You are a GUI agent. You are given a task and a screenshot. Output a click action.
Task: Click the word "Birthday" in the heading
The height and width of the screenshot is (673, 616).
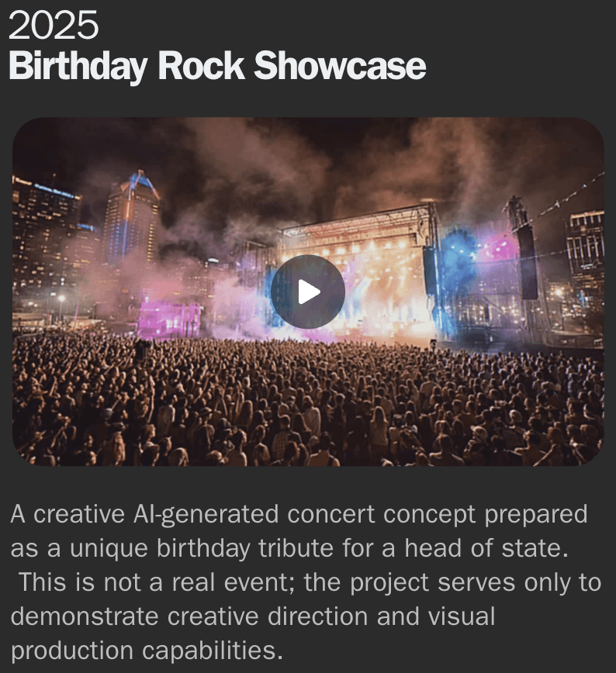[78, 67]
